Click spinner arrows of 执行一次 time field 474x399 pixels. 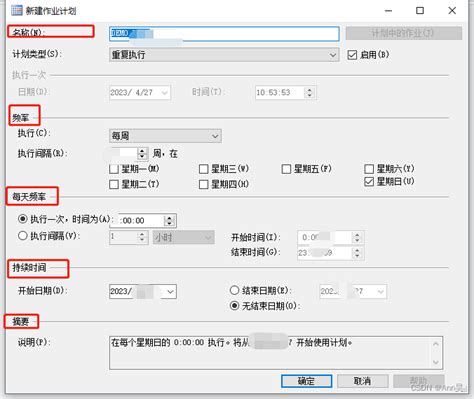click(169, 220)
